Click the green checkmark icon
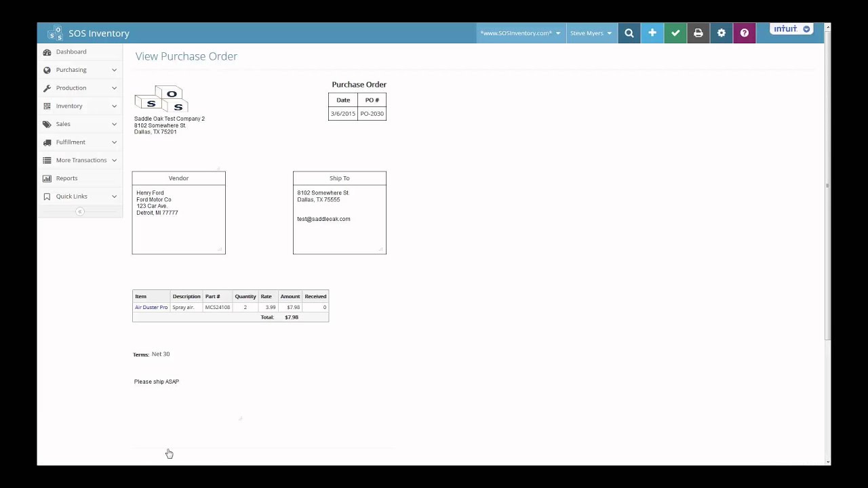868x488 pixels. [675, 33]
